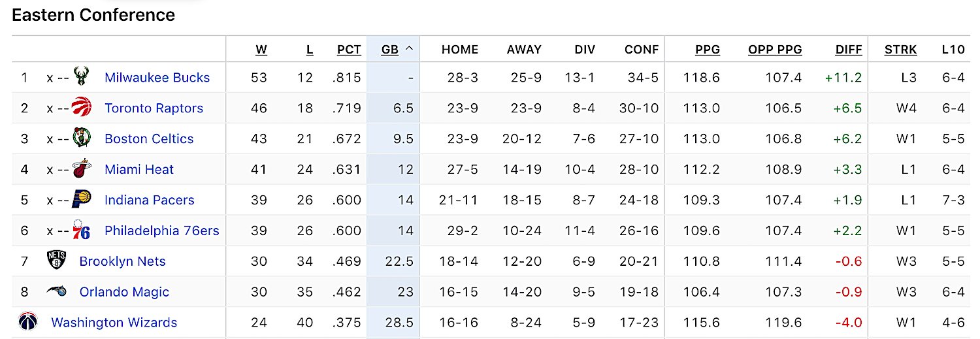
Task: Sort by the L losses header
Action: click(310, 50)
